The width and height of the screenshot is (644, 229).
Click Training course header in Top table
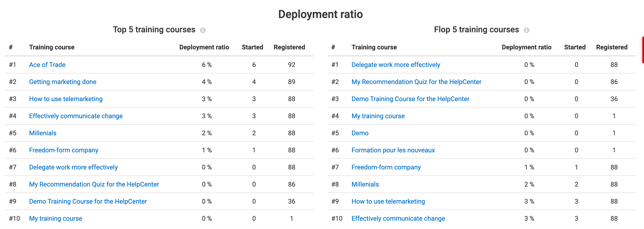coord(52,47)
